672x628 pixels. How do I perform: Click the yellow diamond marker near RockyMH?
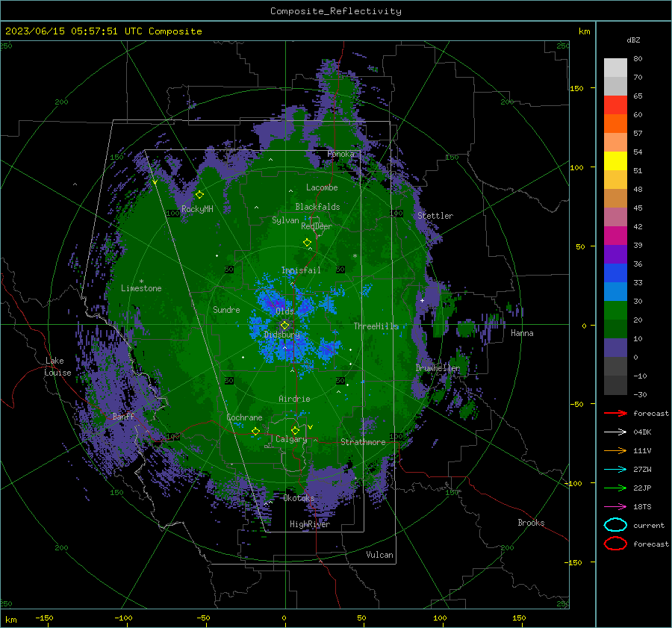pyautogui.click(x=199, y=195)
